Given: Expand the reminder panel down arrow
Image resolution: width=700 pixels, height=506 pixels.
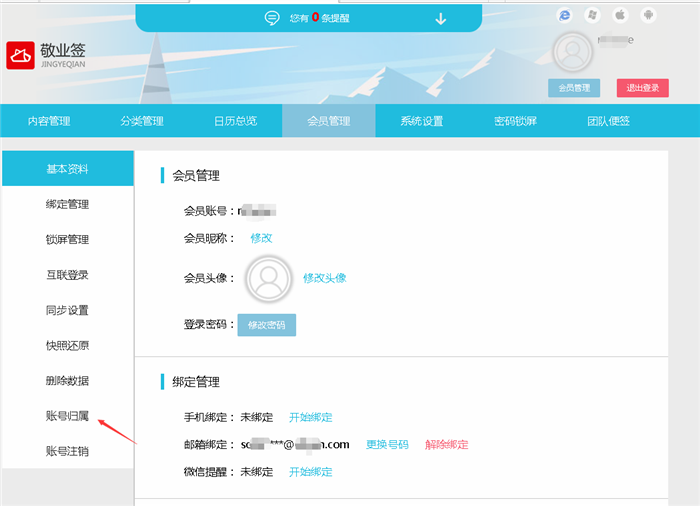Looking at the screenshot, I should pyautogui.click(x=441, y=18).
